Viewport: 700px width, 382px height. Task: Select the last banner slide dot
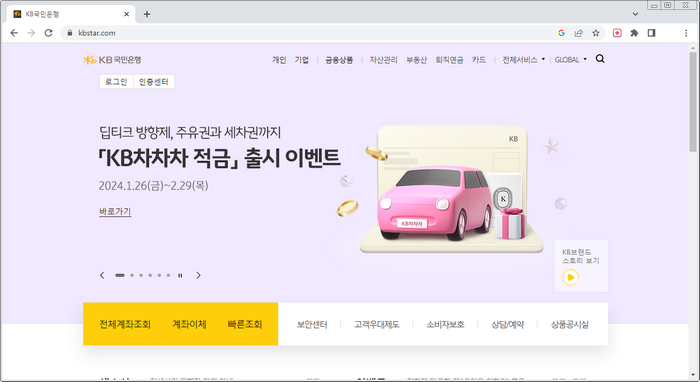[x=168, y=275]
